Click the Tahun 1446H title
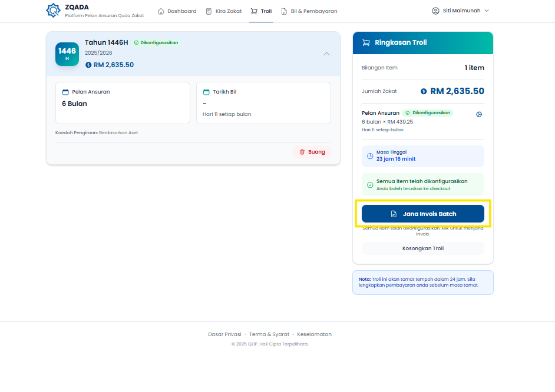 click(x=107, y=42)
